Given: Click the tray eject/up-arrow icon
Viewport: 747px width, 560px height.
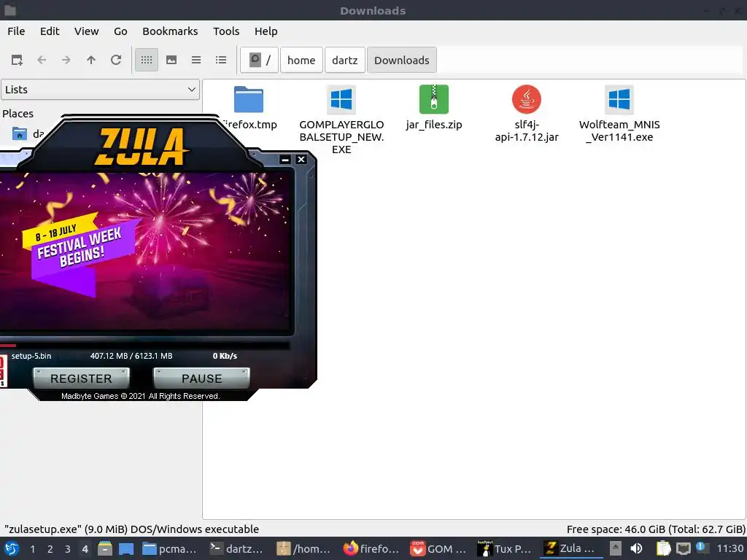Looking at the screenshot, I should [x=616, y=548].
